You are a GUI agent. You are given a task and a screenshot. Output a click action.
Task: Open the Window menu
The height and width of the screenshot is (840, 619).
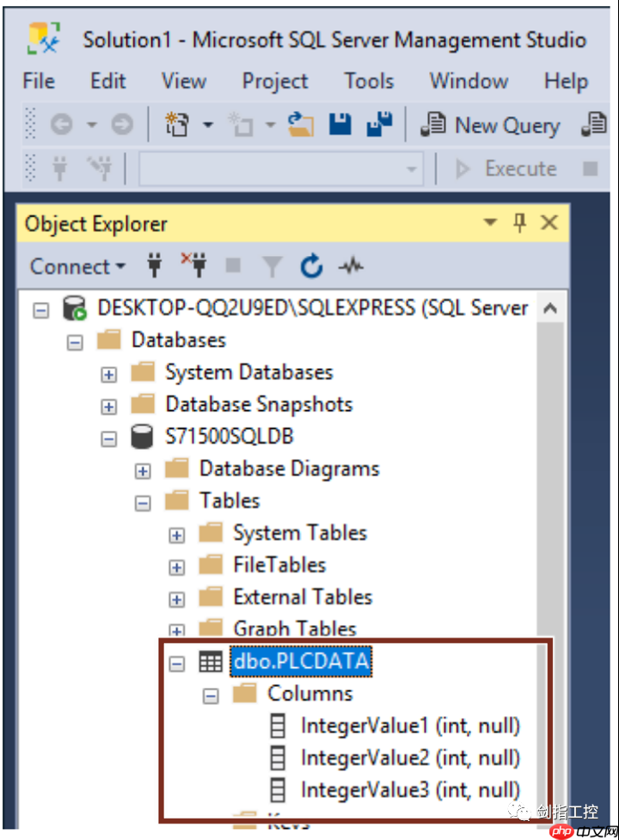tap(469, 82)
